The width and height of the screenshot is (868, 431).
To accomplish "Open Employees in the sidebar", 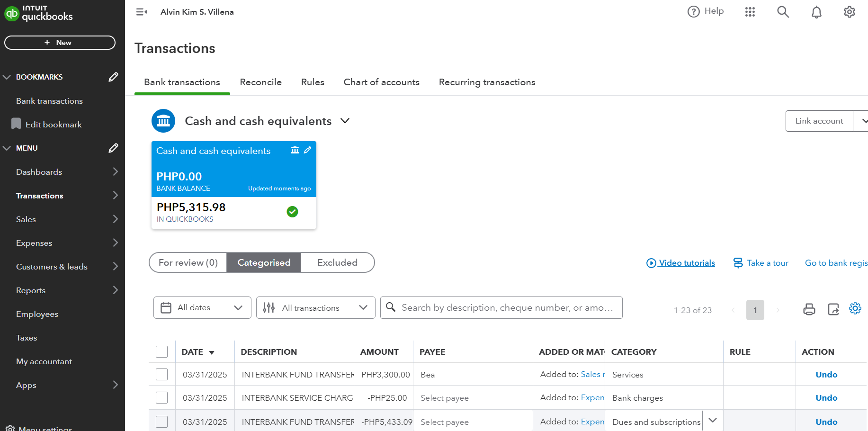I will [37, 314].
